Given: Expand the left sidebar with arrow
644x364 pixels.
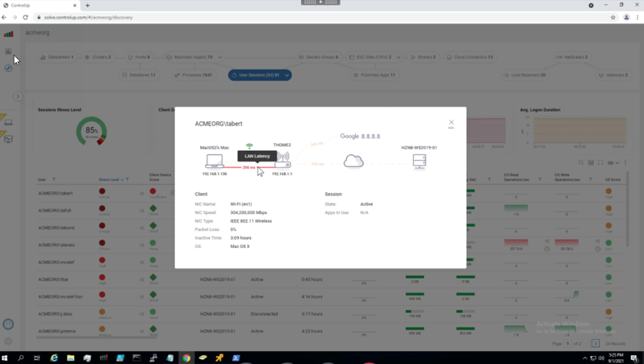Looking at the screenshot, I should pos(17,96).
